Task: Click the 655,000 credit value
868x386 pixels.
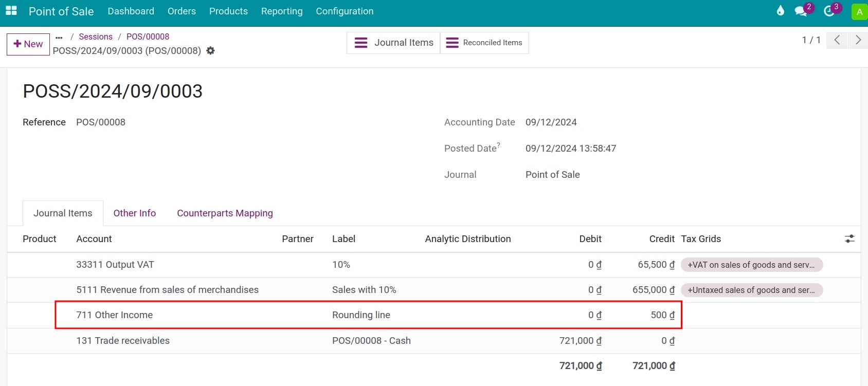Action: pyautogui.click(x=654, y=290)
